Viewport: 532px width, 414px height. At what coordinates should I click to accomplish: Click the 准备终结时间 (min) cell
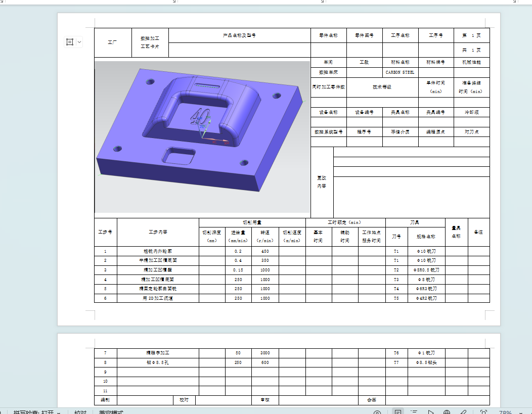click(472, 87)
